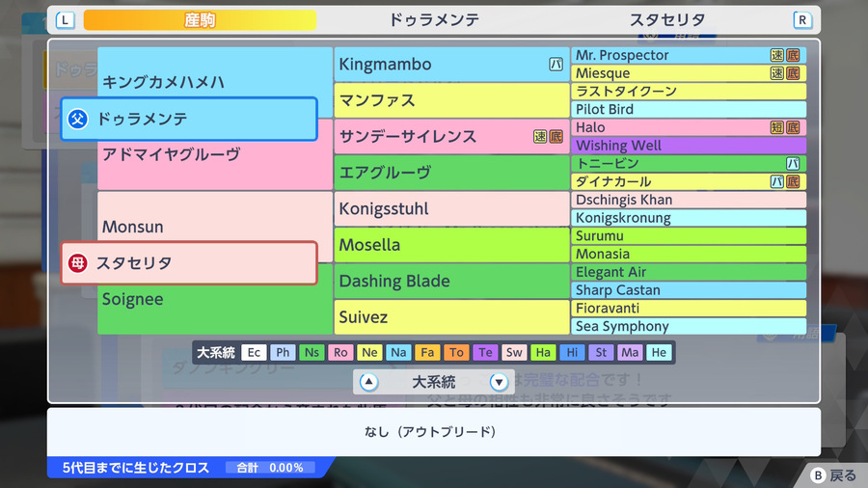
Task: Switch to the スタセリタ tab
Action: pos(667,20)
